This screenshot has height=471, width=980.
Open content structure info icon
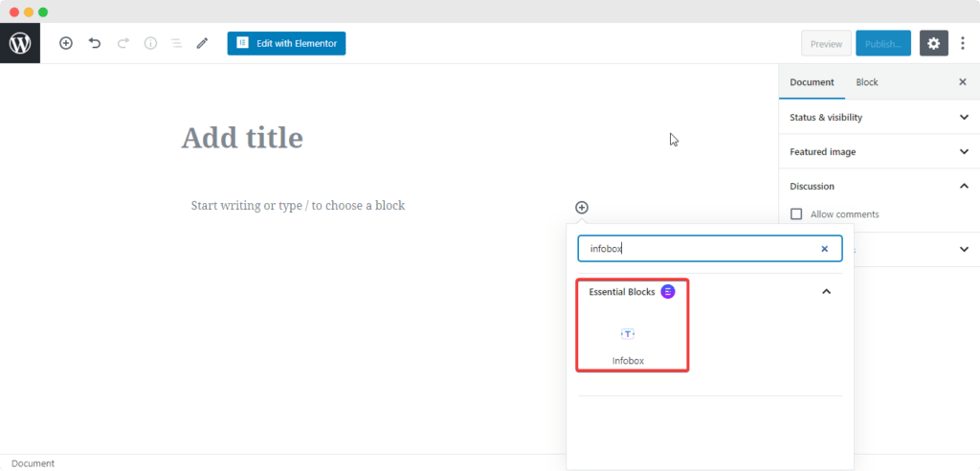(150, 43)
